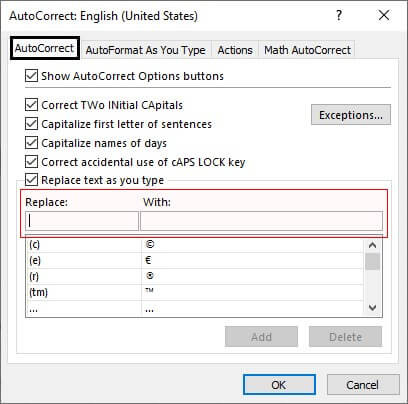
Task: Select the registered symbol entry (r)
Action: coord(194,276)
